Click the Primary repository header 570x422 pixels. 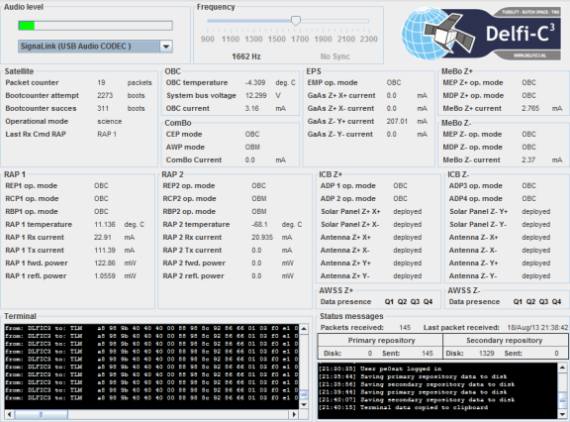pos(381,341)
